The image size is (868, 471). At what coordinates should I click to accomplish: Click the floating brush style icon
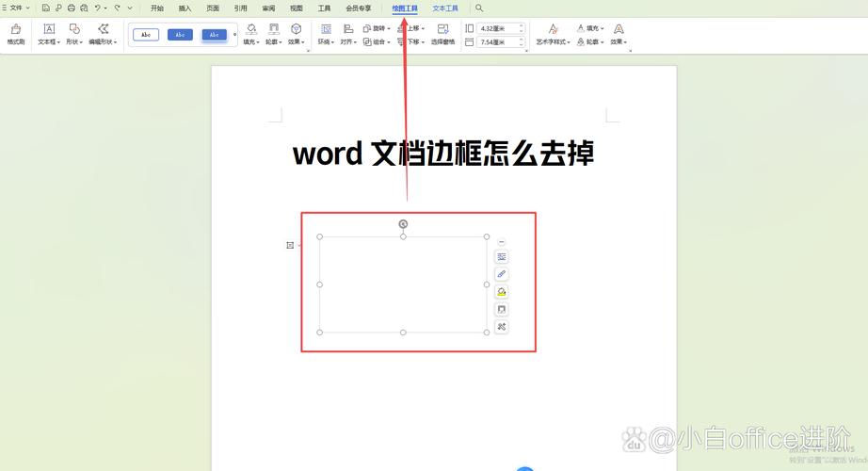[x=502, y=274]
